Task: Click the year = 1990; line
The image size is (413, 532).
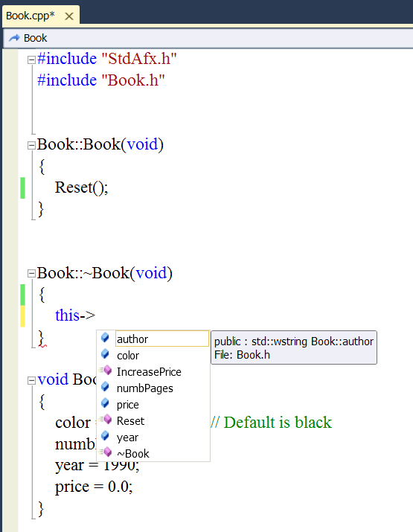Action: click(x=97, y=466)
